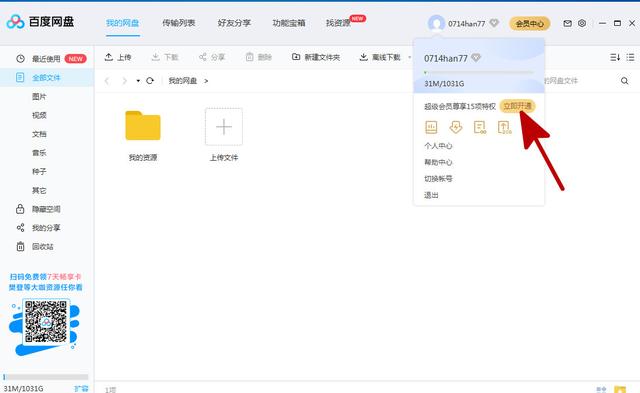The image size is (640, 393).
Task: Open 帮助中心 in the popup
Action: (x=438, y=162)
